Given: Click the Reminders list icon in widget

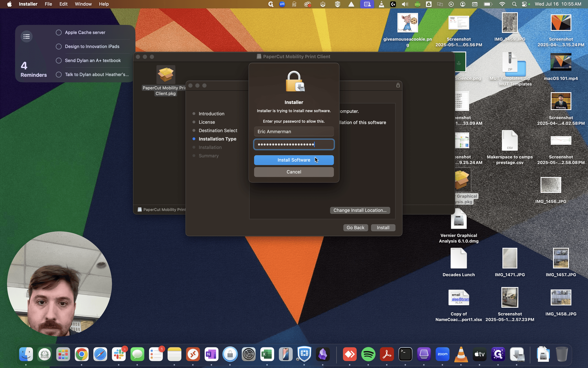Looking at the screenshot, I should click(x=27, y=36).
